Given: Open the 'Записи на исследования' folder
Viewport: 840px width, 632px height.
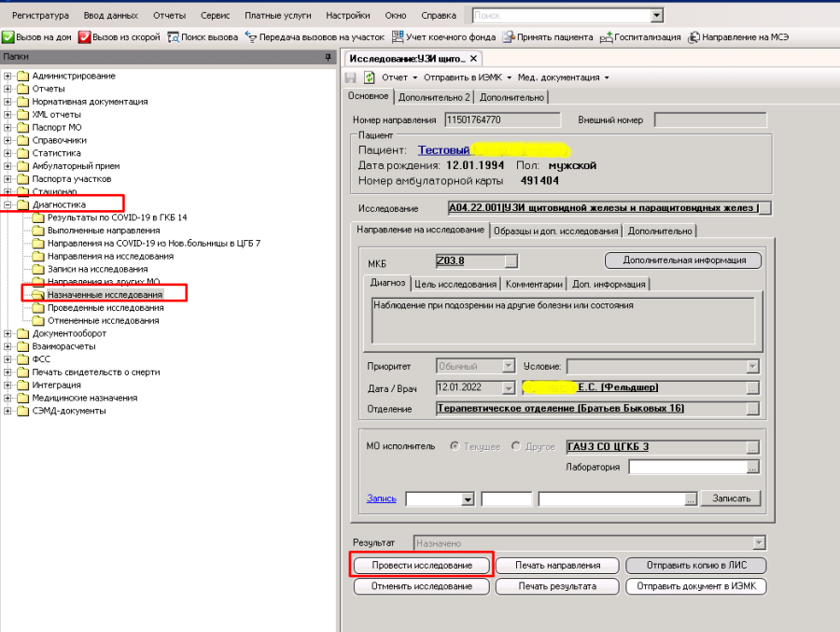Looking at the screenshot, I should (x=97, y=269).
